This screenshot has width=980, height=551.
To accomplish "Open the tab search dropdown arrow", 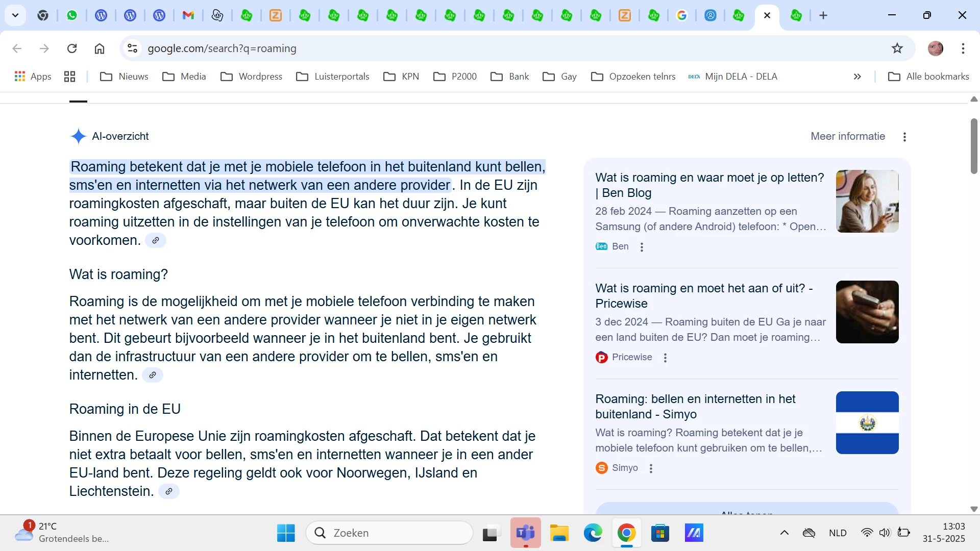I will (15, 15).
